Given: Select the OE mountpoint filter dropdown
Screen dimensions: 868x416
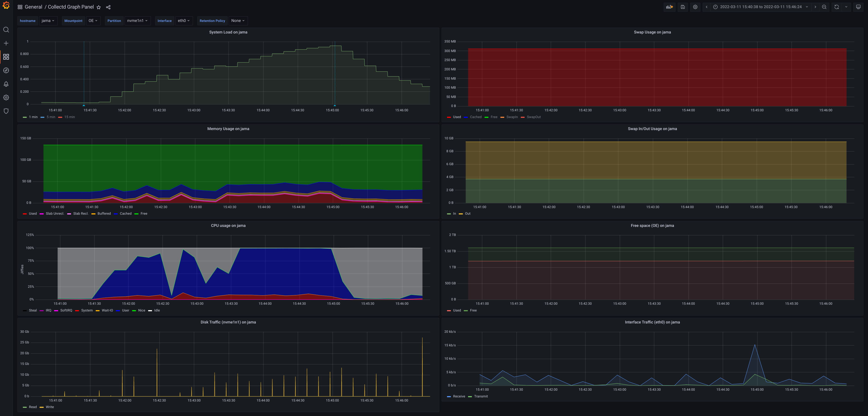Looking at the screenshot, I should pyautogui.click(x=93, y=21).
